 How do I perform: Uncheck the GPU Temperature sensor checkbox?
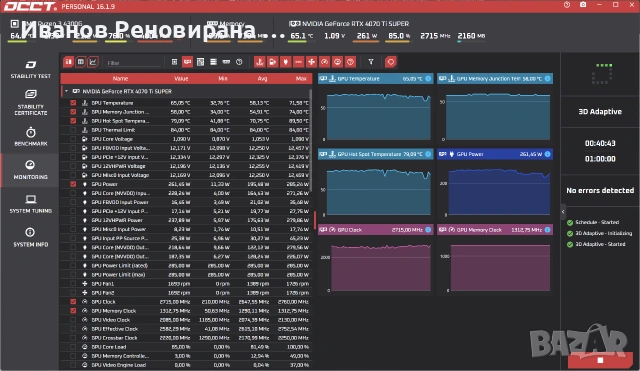click(73, 103)
